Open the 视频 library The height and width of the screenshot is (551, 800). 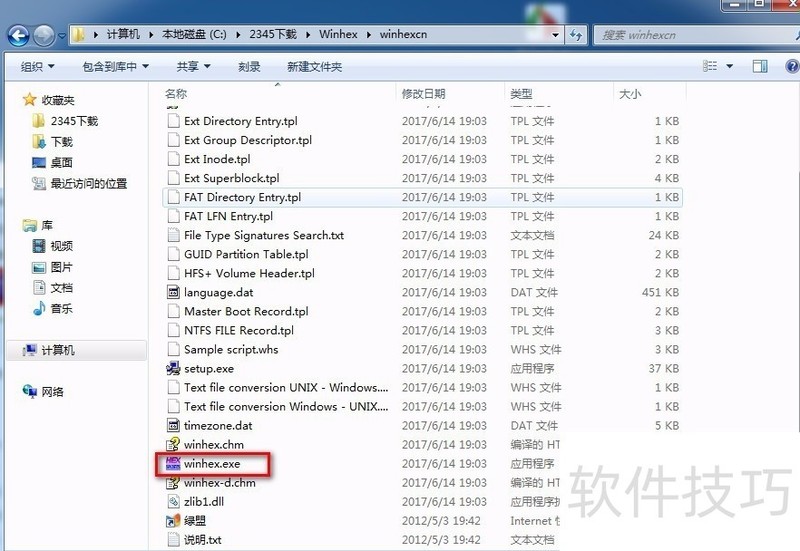[x=53, y=246]
